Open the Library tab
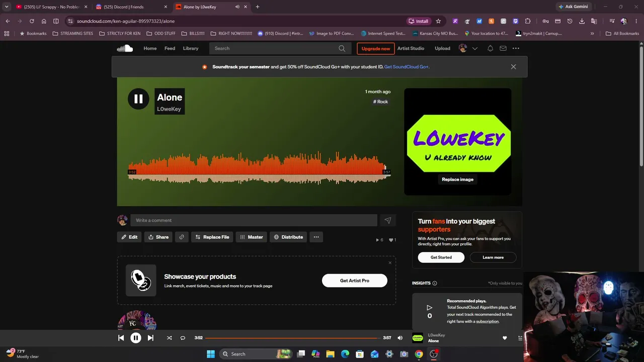 pos(191,48)
